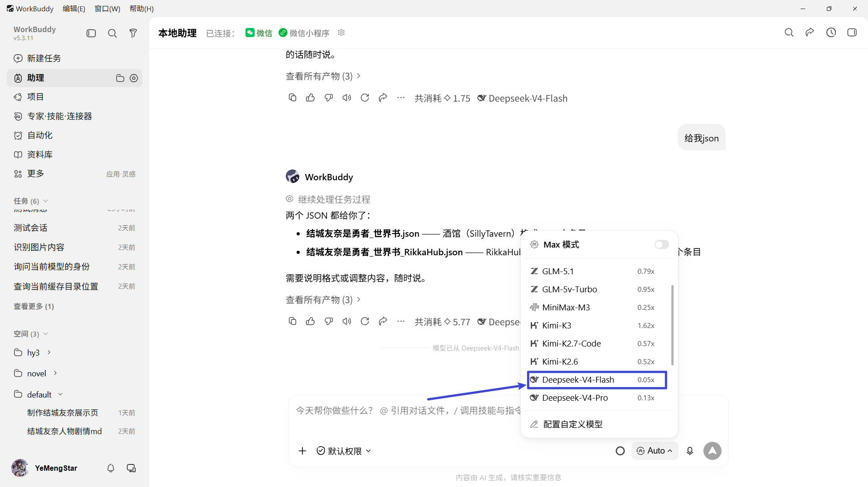Viewport: 868px width, 487px height.
Task: Copy the first reply costing 1.75
Action: click(x=292, y=98)
